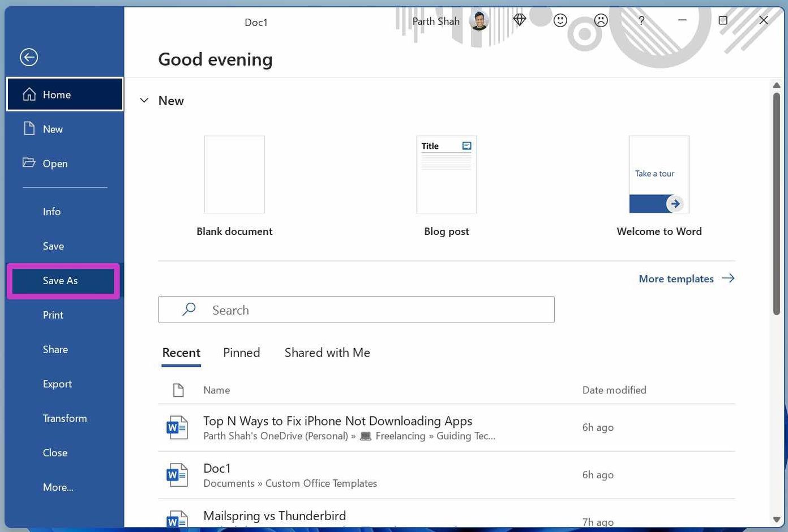The image size is (788, 532).
Task: Click the back arrow circle icon
Action: click(29, 57)
